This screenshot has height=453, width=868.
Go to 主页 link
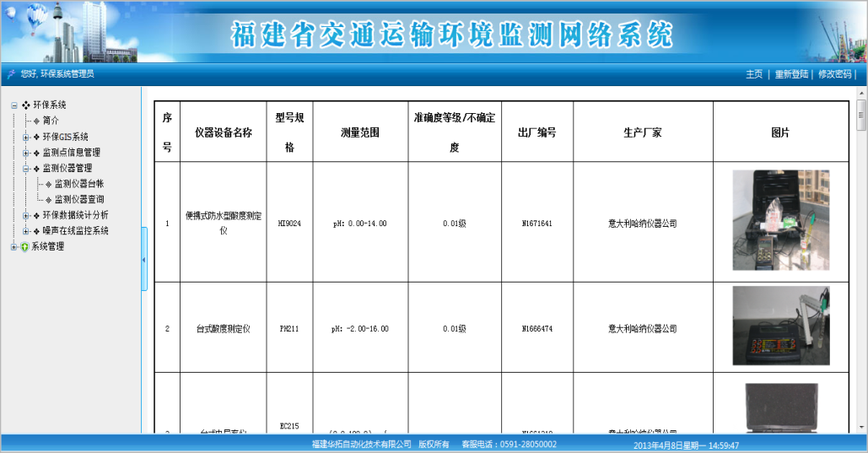[x=754, y=74]
